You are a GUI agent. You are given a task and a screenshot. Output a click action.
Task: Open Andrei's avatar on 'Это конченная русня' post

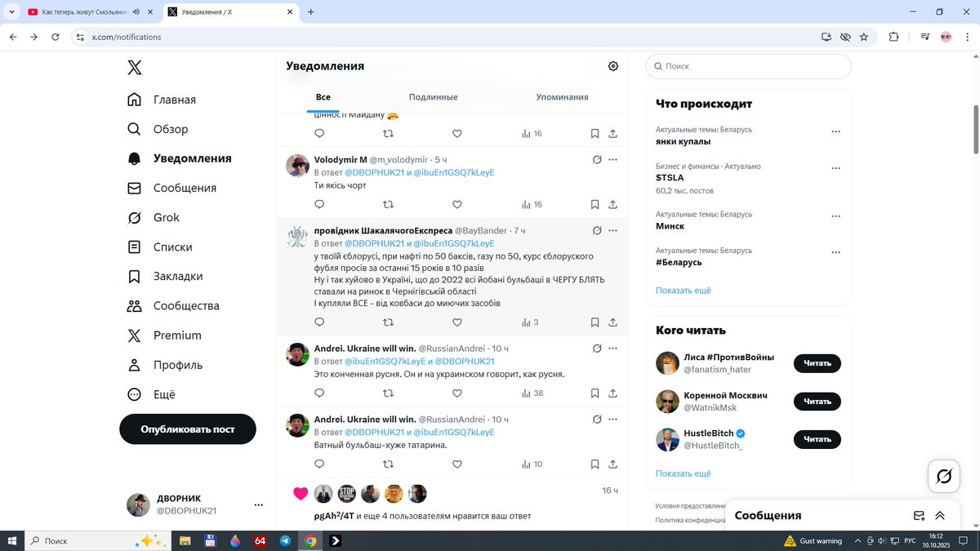click(297, 354)
